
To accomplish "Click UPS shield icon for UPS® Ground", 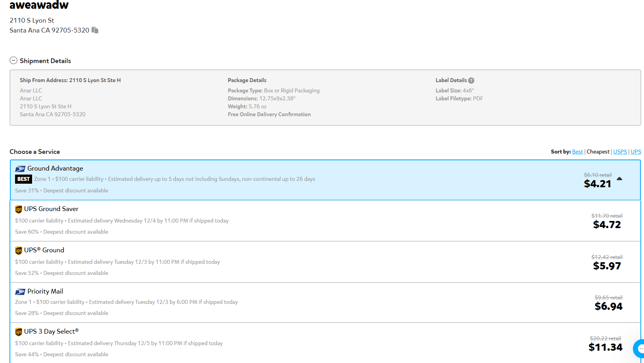I will (x=19, y=250).
